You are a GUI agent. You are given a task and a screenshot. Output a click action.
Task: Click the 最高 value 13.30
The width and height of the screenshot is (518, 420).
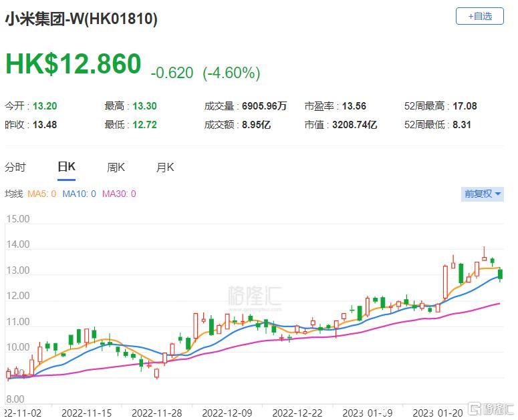(144, 106)
